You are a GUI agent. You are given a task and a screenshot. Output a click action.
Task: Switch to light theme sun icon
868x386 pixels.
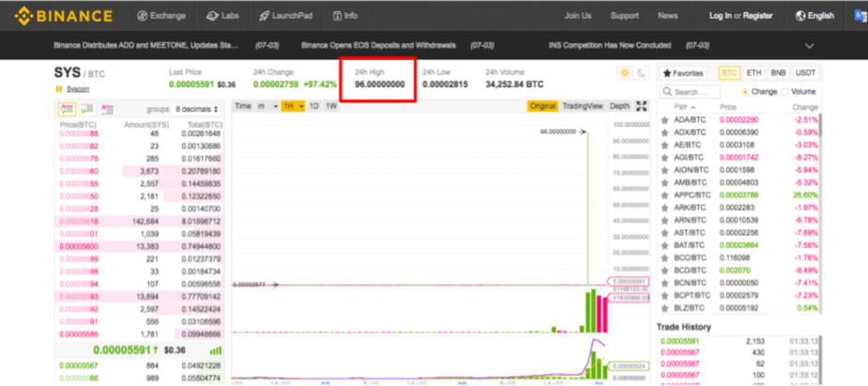(625, 73)
